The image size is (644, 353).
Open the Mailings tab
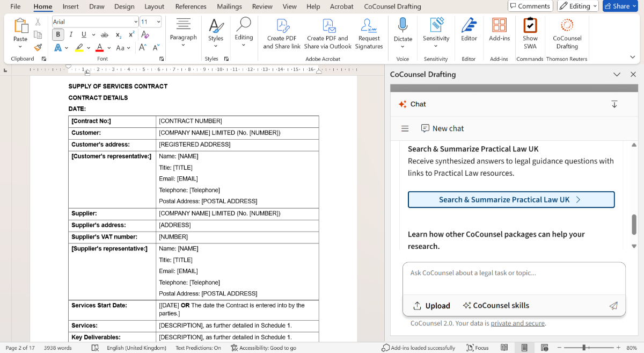[229, 6]
